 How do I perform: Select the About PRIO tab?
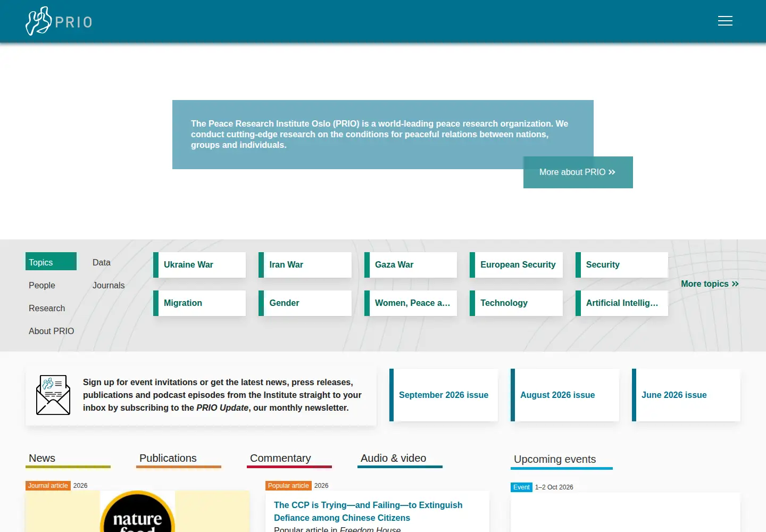pyautogui.click(x=52, y=331)
